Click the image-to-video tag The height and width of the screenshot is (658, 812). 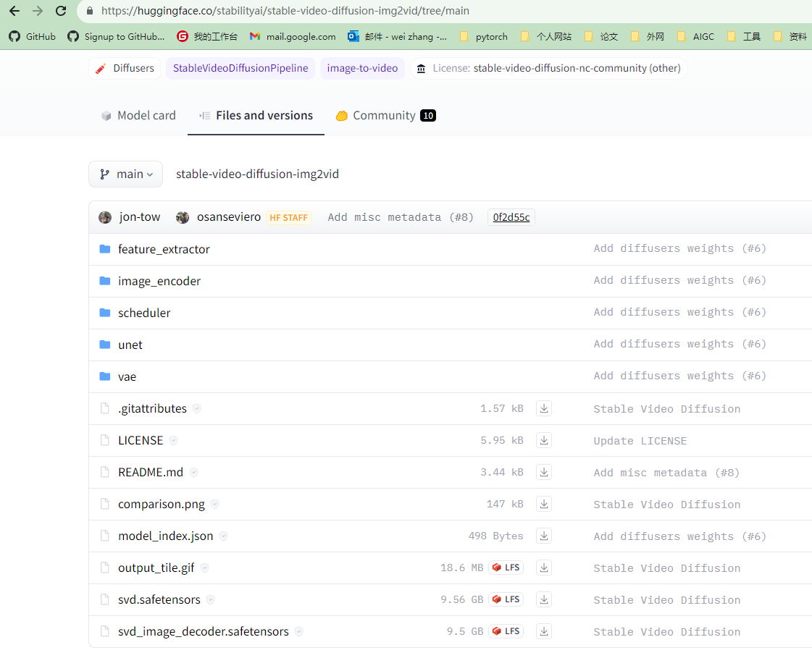coord(362,68)
